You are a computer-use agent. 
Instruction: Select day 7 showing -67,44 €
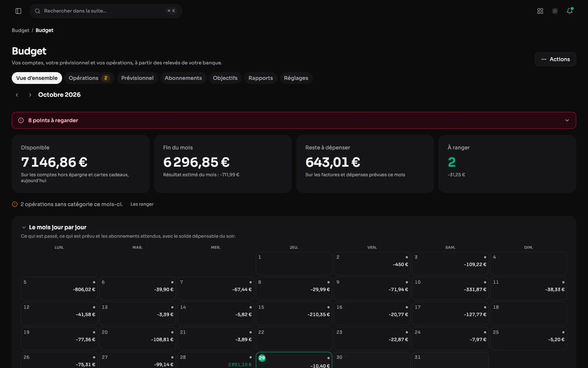click(x=216, y=289)
